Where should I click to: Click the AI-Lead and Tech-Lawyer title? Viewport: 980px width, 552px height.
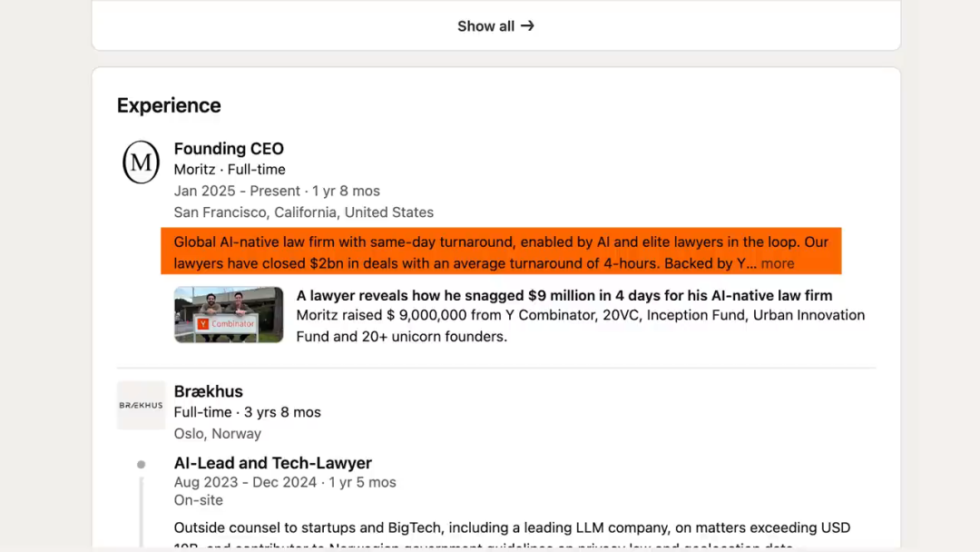(272, 463)
